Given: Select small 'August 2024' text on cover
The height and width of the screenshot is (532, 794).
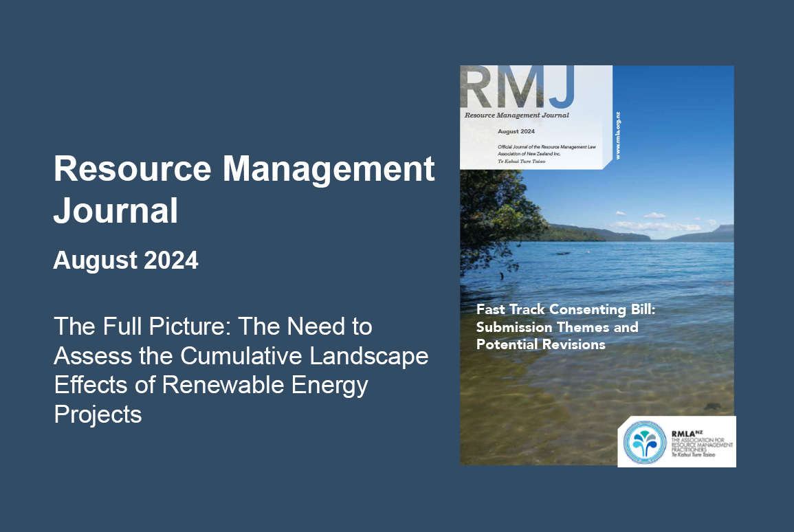Looking at the screenshot, I should pos(516,131).
